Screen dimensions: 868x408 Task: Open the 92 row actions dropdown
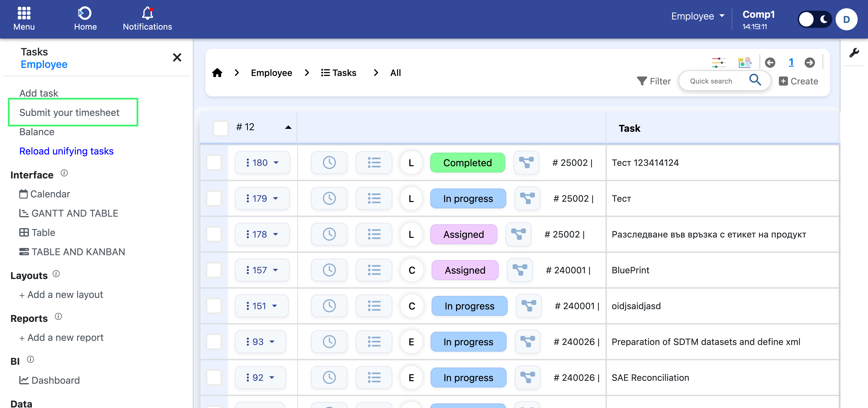(x=260, y=377)
